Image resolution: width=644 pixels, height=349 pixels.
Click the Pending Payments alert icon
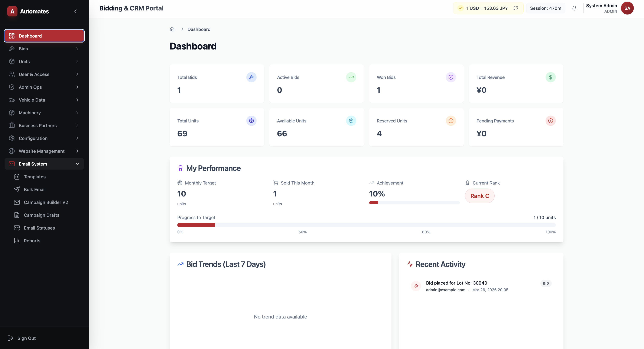click(x=550, y=121)
